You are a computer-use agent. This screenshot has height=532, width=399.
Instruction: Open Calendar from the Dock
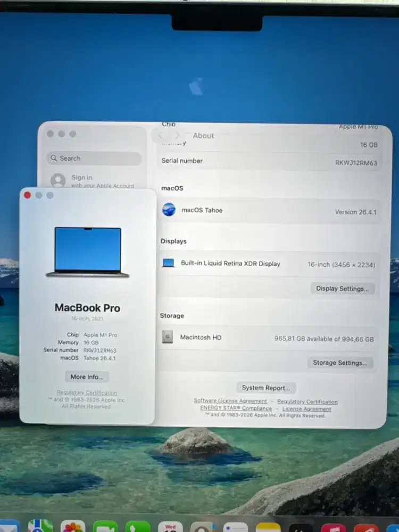170,527
